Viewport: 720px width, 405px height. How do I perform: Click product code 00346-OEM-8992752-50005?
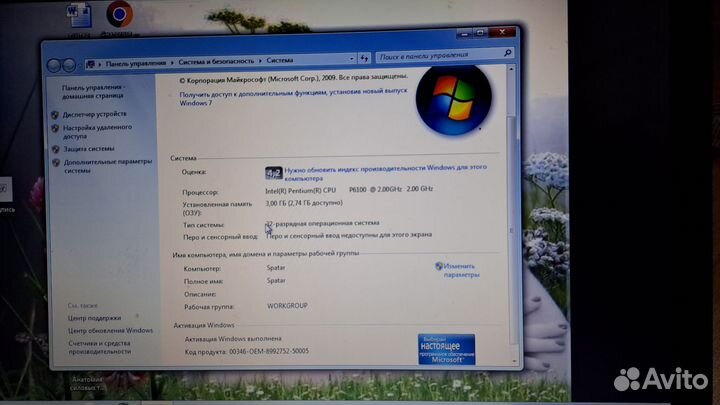point(269,351)
